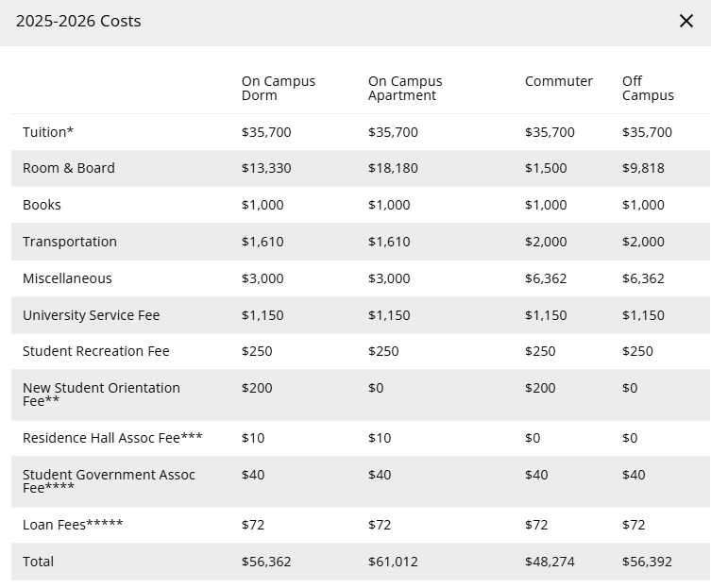This screenshot has width=711, height=588.
Task: Select the On Campus Dorm column header
Action: [x=279, y=88]
